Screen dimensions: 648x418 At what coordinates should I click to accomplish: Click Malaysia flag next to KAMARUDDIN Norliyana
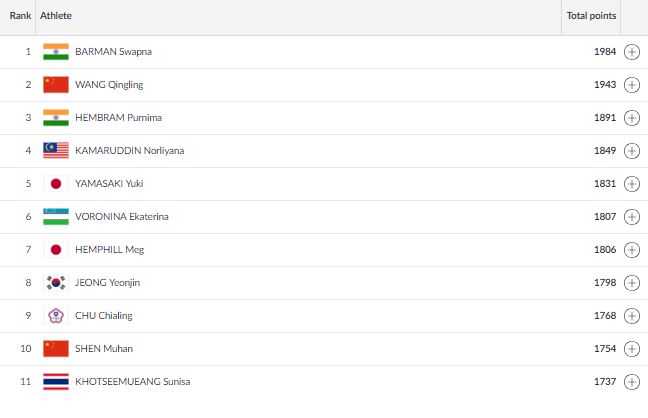coord(56,150)
